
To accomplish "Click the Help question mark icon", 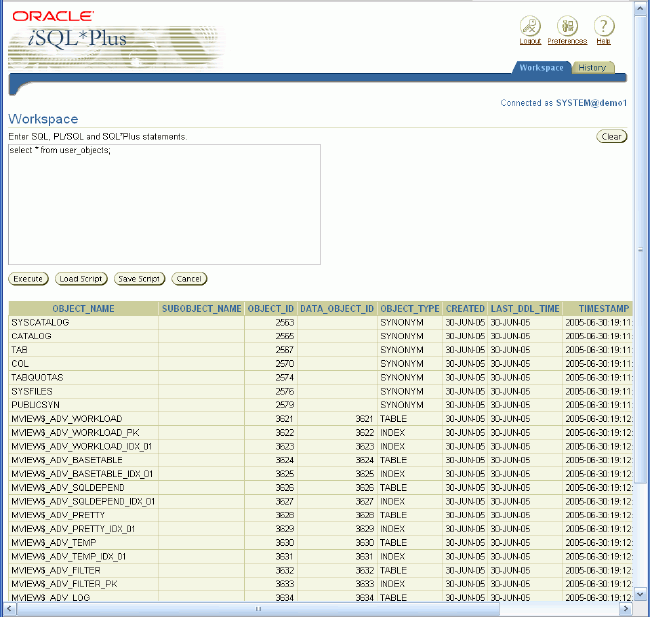I will 603,26.
